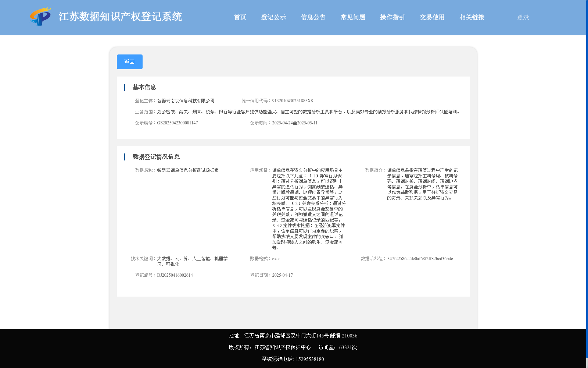This screenshot has width=588, height=368.
Task: Select data format value excel
Action: (x=277, y=259)
